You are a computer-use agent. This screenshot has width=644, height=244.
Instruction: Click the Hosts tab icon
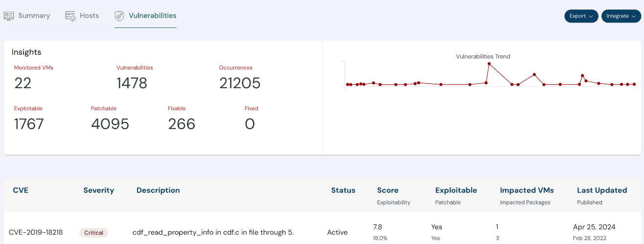click(70, 16)
